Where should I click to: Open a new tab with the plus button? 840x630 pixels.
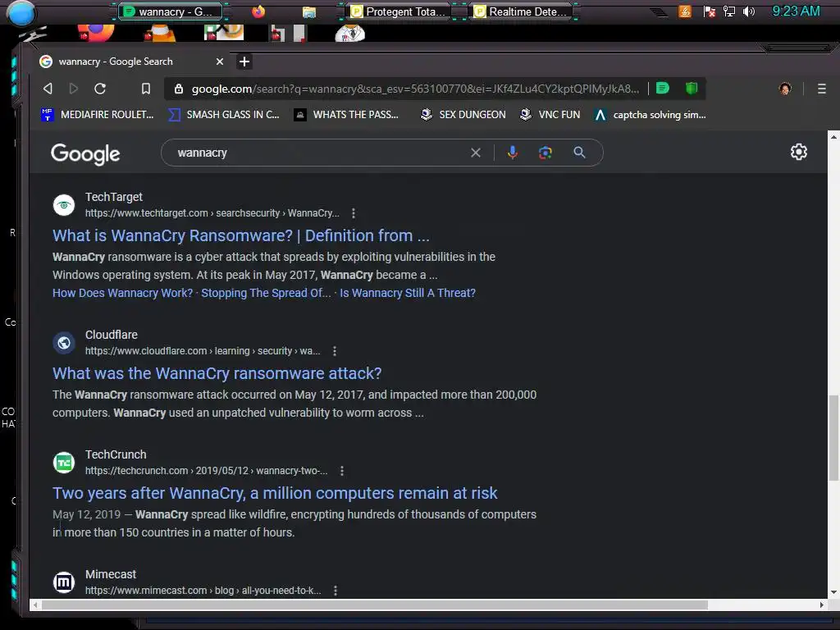tap(244, 62)
